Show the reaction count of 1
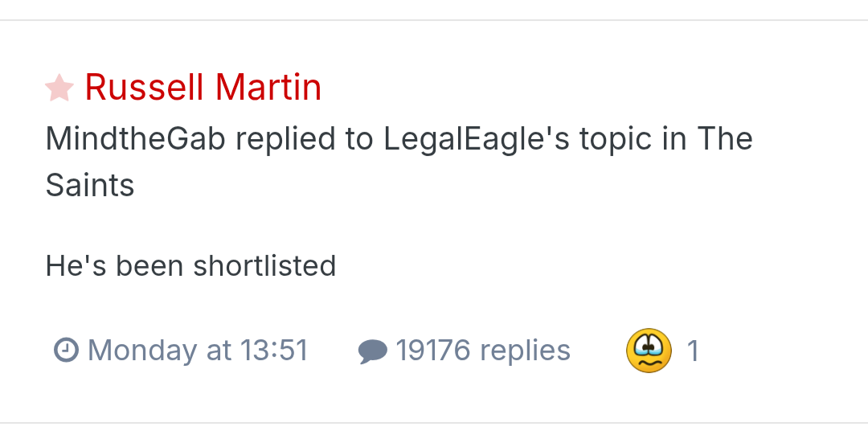 point(693,351)
